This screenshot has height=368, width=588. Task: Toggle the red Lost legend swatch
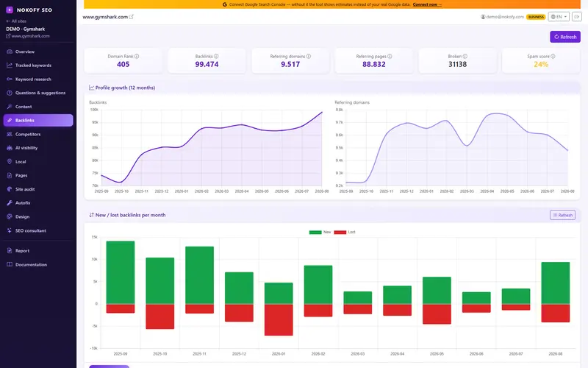[340, 232]
